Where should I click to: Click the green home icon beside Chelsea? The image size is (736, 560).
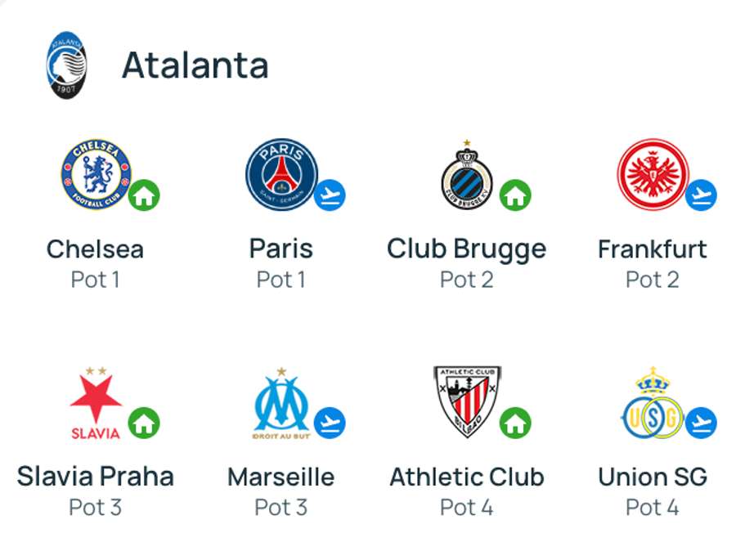[144, 195]
